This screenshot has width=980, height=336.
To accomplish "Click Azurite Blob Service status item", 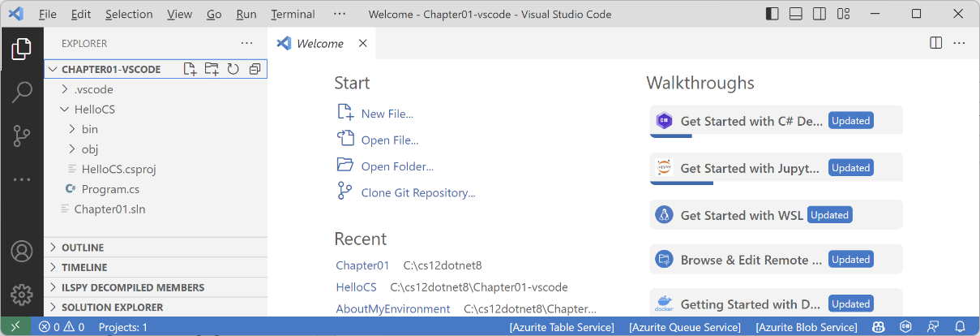I will tap(807, 327).
